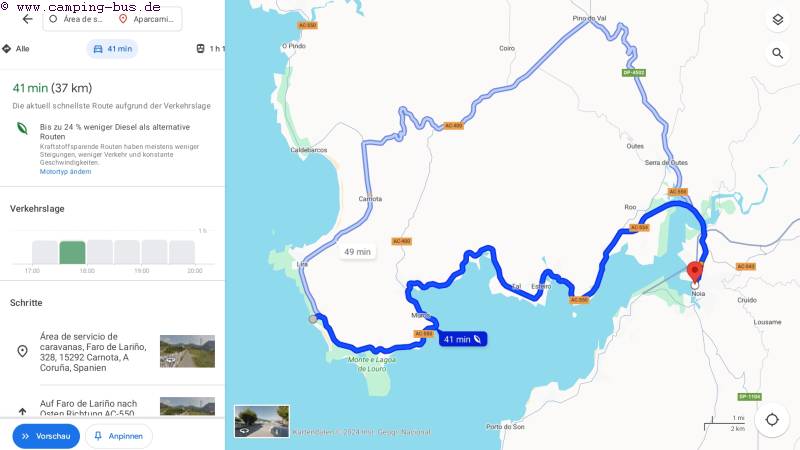Open the Street View thumbnail on map

point(262,421)
